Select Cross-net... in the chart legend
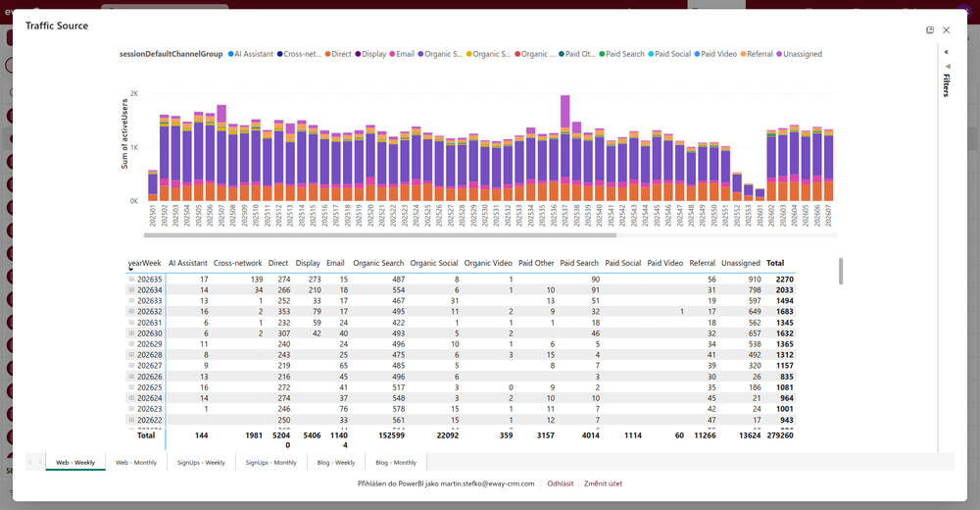 [299, 54]
